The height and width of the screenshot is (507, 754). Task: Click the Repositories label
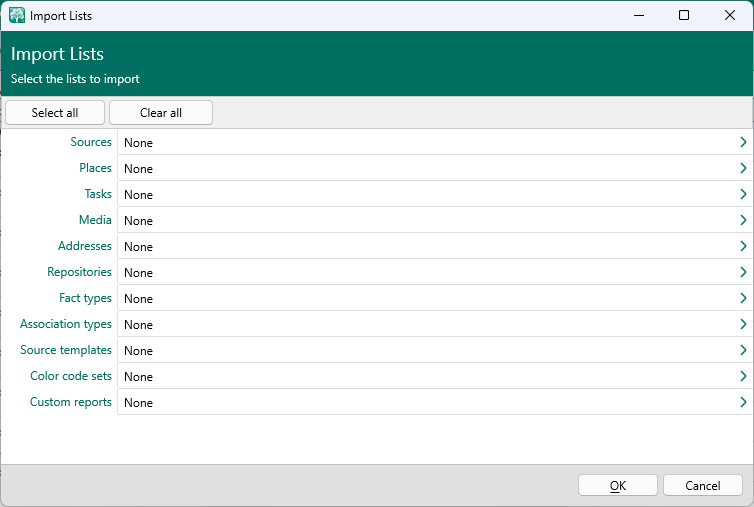pos(79,272)
